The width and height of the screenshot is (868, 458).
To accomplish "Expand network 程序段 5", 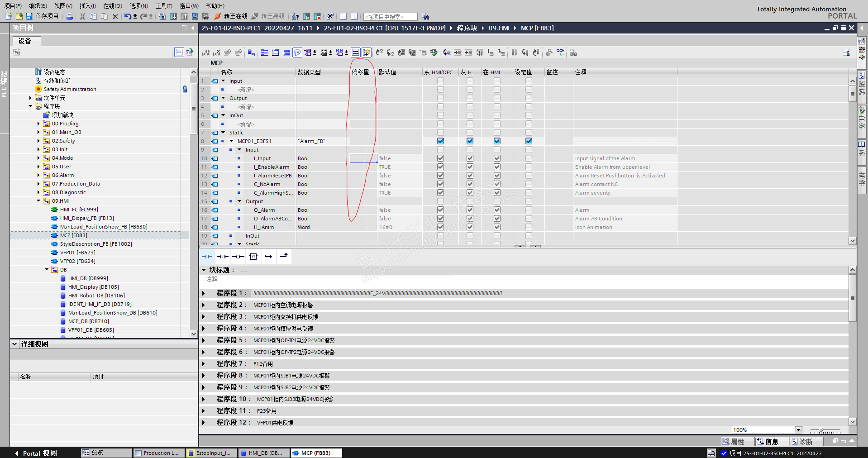I will click(x=204, y=340).
